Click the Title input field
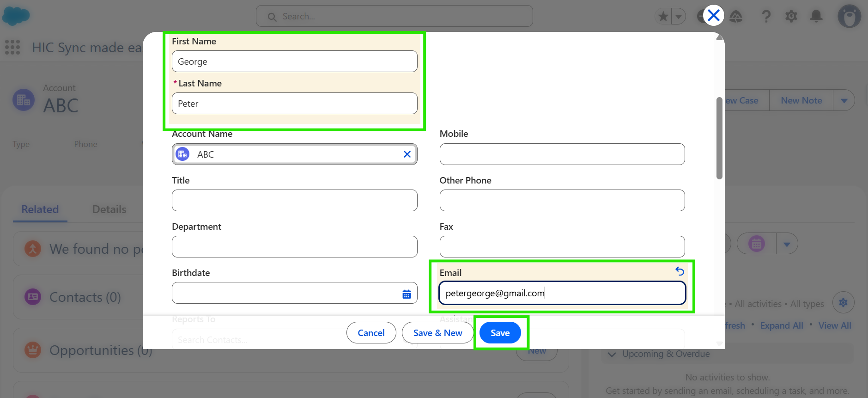The image size is (868, 398). pos(295,201)
